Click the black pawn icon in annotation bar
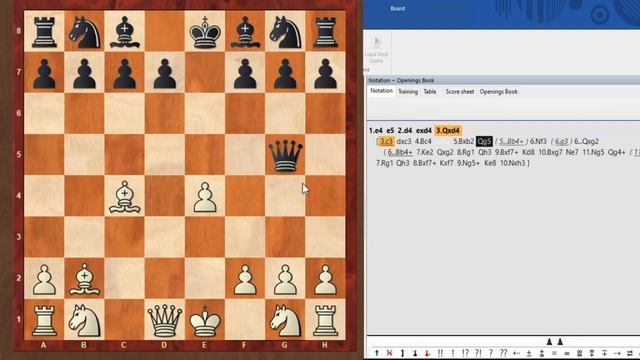Image resolution: width=640 pixels, height=360 pixels. [x=415, y=353]
